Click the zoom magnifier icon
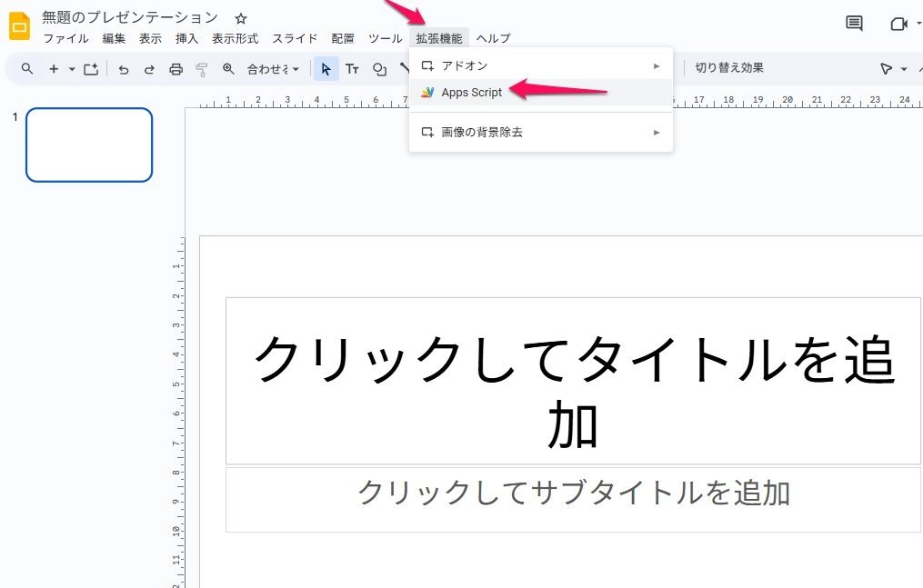Image resolution: width=923 pixels, height=588 pixels. (x=228, y=69)
